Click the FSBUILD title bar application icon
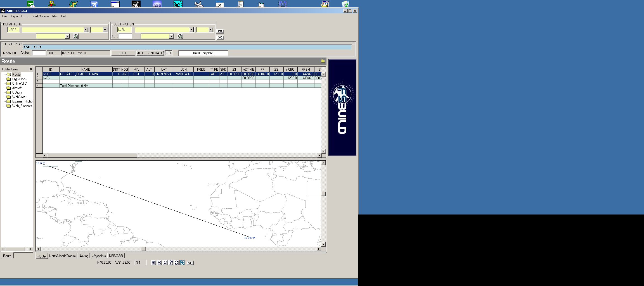The image size is (644, 286). pos(3,11)
